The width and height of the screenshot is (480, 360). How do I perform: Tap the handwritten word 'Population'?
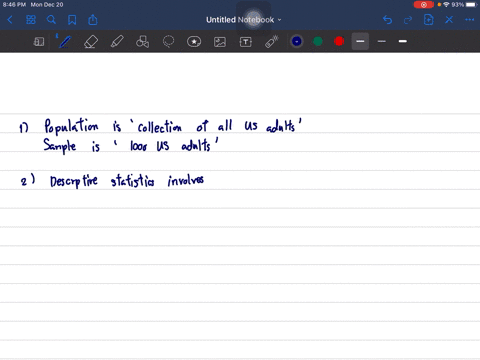71,127
